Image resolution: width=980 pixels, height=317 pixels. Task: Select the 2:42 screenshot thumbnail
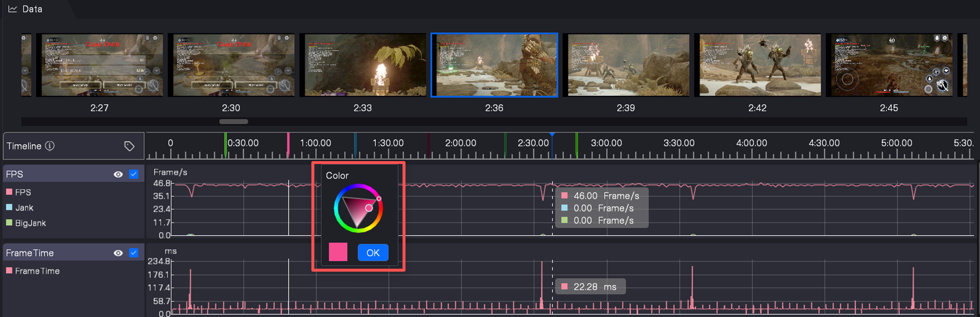757,65
